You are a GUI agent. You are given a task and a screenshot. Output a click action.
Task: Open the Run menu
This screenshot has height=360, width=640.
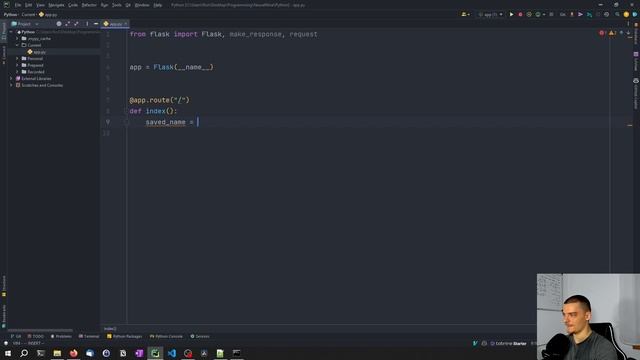click(104, 5)
